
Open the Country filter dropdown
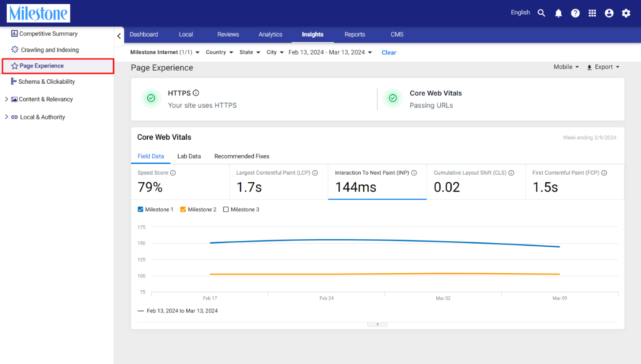(x=219, y=52)
